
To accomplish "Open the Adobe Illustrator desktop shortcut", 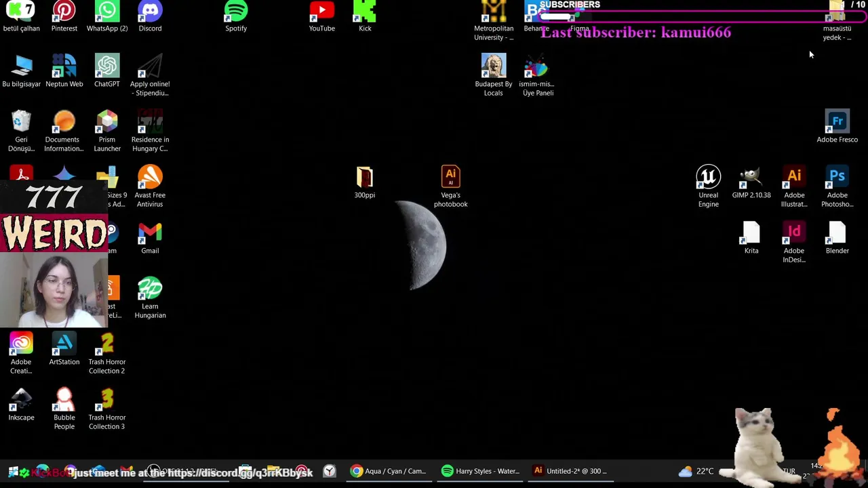I will tap(794, 186).
